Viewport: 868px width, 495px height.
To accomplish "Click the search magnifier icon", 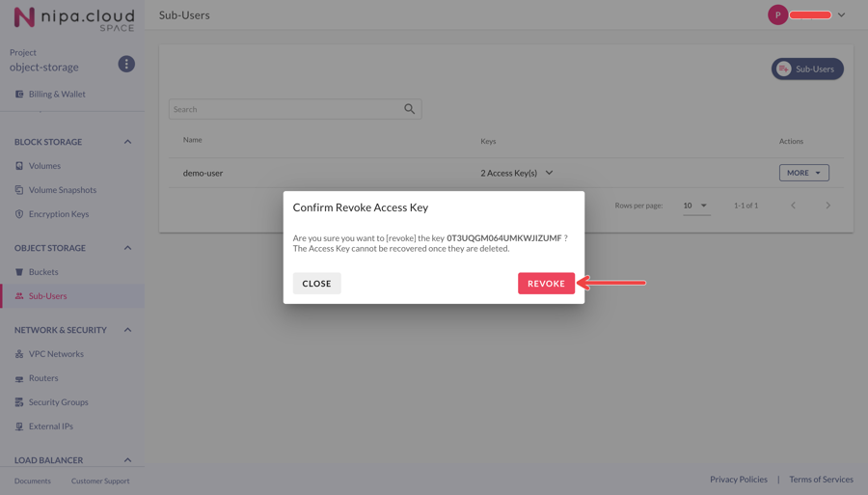I will [410, 109].
